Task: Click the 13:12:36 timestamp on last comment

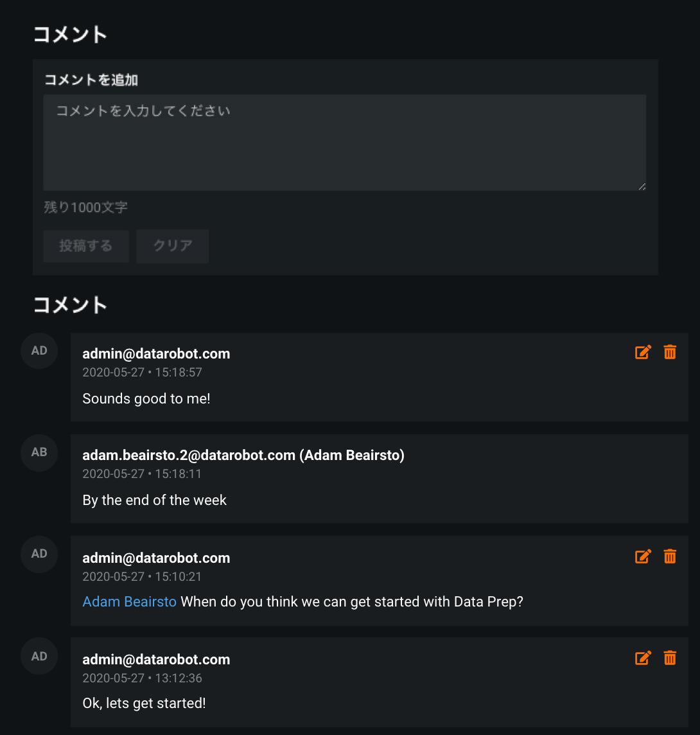Action: [143, 678]
